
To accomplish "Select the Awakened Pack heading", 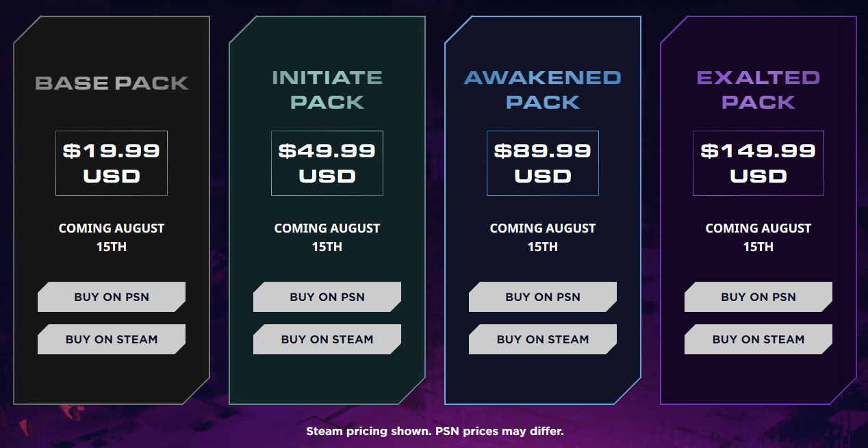I will pyautogui.click(x=543, y=90).
